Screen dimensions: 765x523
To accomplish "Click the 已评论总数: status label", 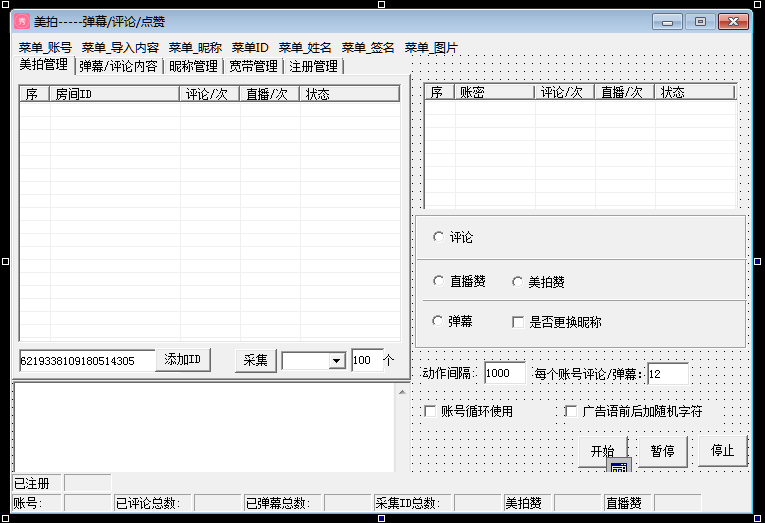I will pos(152,503).
